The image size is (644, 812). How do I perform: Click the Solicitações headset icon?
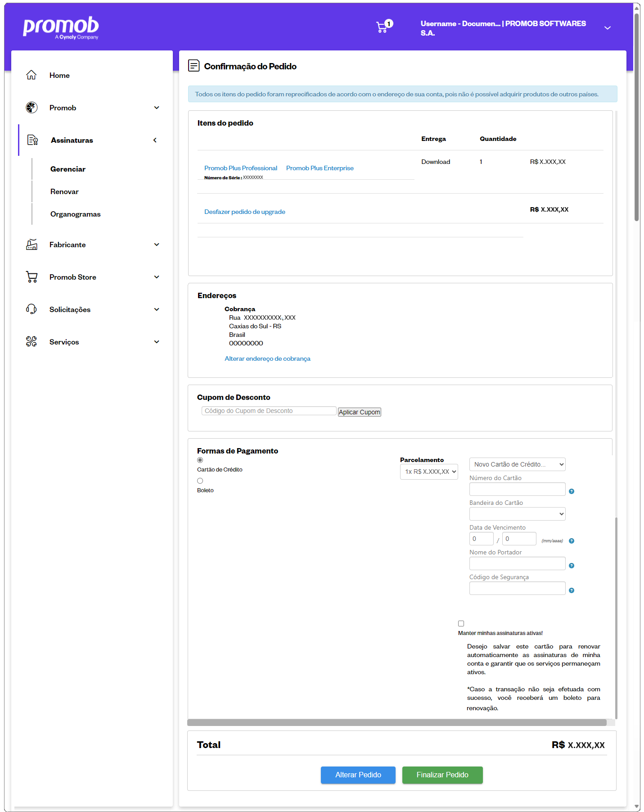point(32,309)
